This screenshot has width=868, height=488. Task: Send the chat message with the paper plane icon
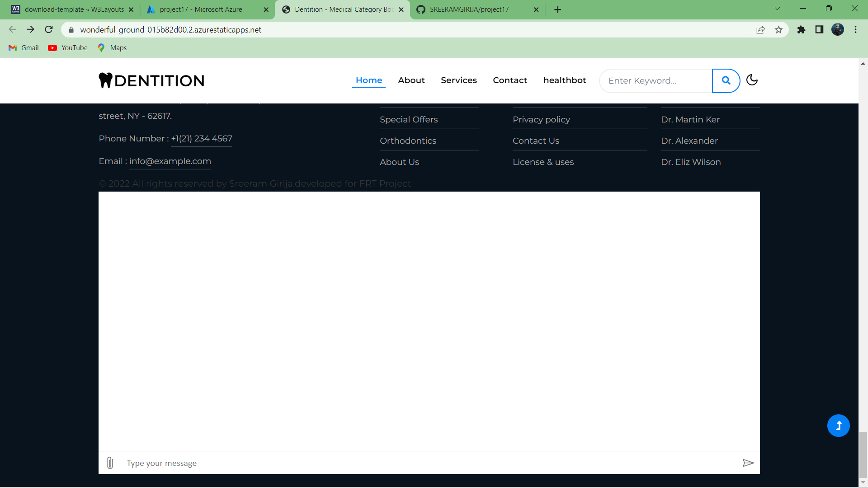coord(749,463)
